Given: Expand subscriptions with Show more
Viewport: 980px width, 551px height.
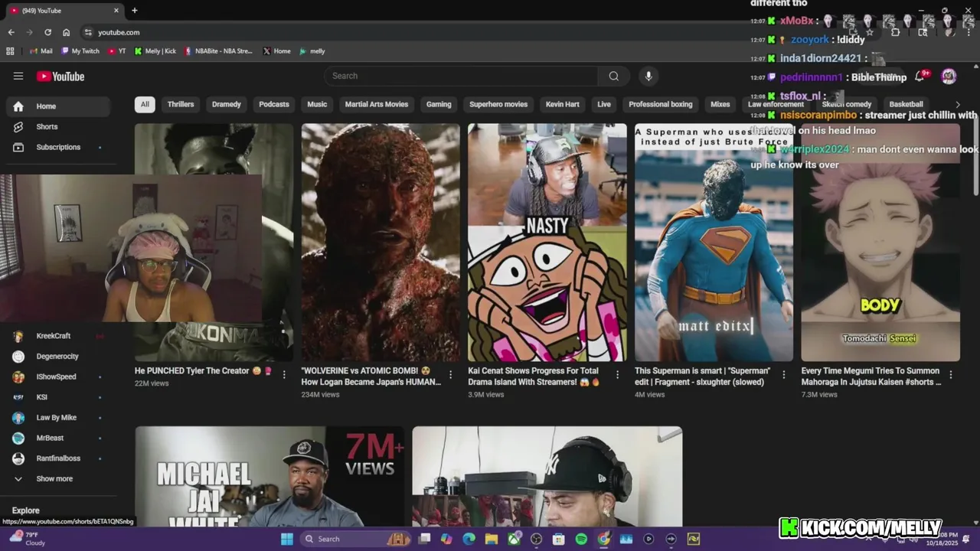Looking at the screenshot, I should coord(58,479).
